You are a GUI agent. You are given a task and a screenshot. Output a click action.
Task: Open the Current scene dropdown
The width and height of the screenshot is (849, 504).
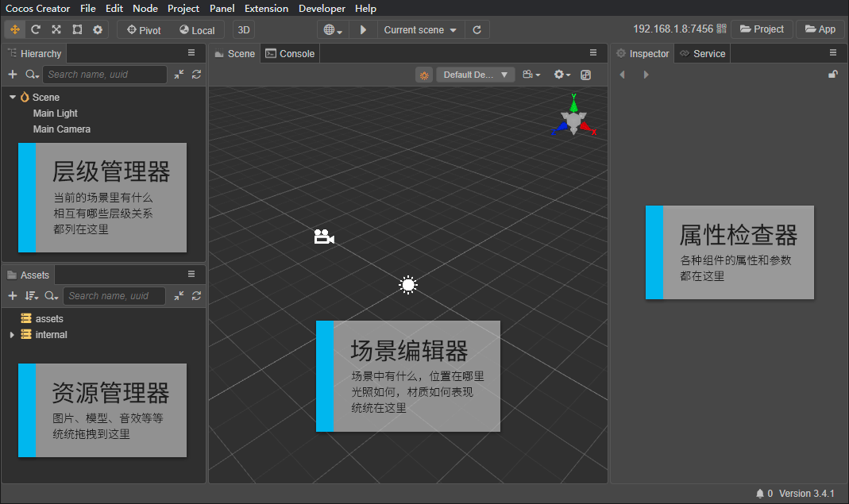(x=419, y=30)
